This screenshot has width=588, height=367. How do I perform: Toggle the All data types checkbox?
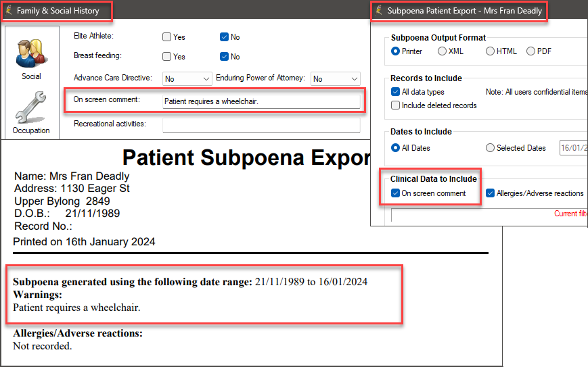(395, 92)
